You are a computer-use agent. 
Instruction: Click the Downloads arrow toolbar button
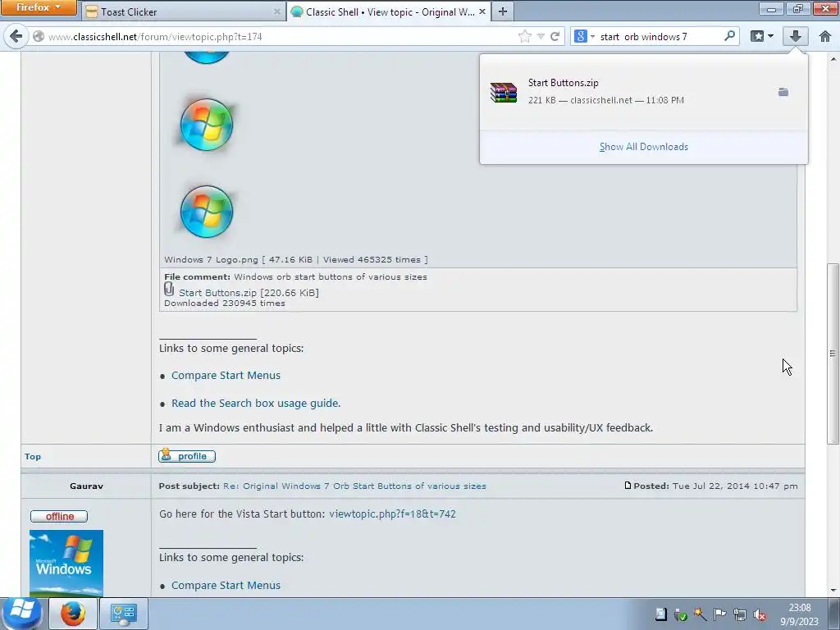796,36
